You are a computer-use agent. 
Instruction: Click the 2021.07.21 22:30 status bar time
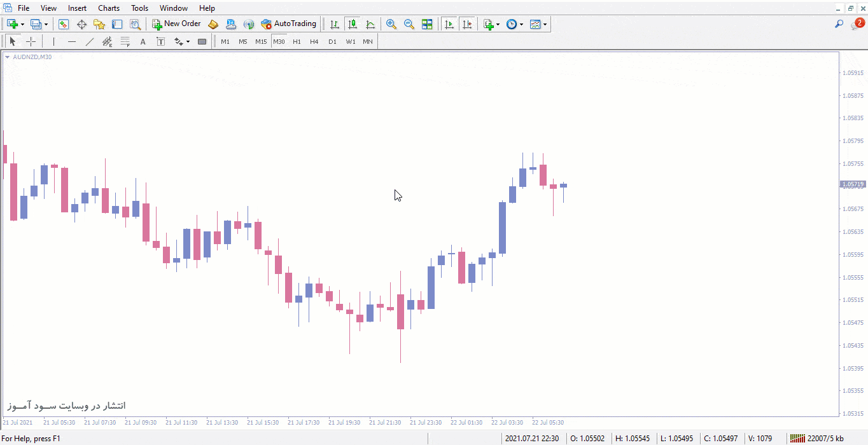[532, 438]
